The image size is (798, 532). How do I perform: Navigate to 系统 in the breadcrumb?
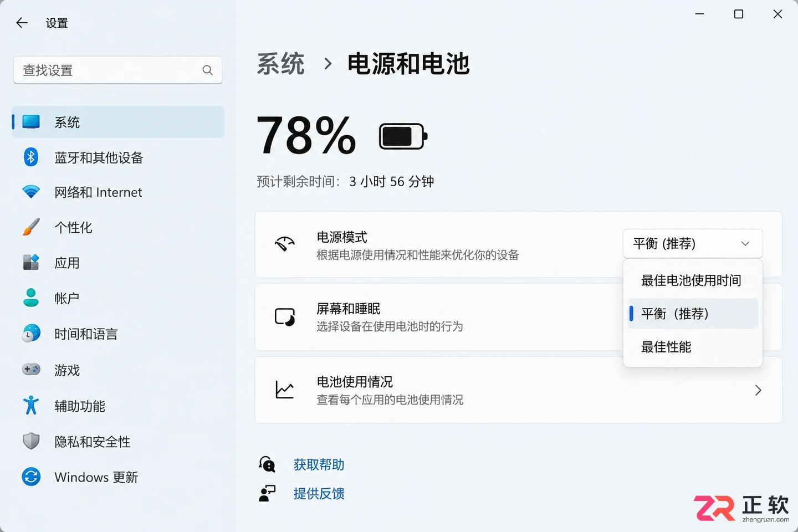click(281, 64)
